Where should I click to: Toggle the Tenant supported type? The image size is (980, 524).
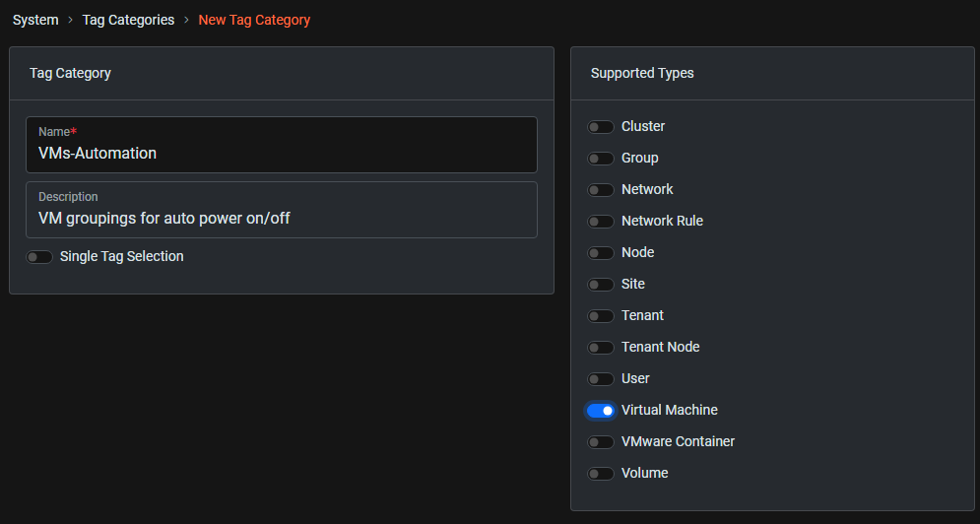(600, 316)
